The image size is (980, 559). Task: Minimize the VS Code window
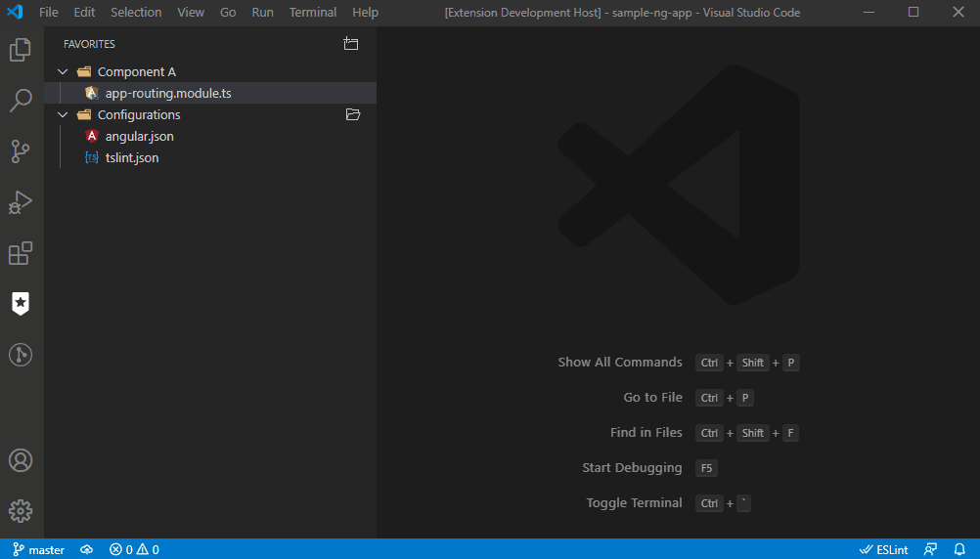pyautogui.click(x=869, y=12)
